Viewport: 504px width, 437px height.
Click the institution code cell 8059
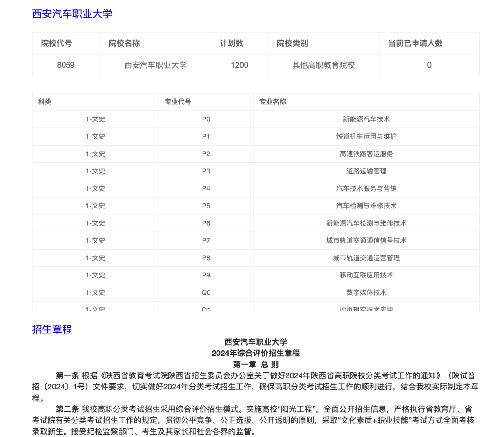[x=65, y=65]
